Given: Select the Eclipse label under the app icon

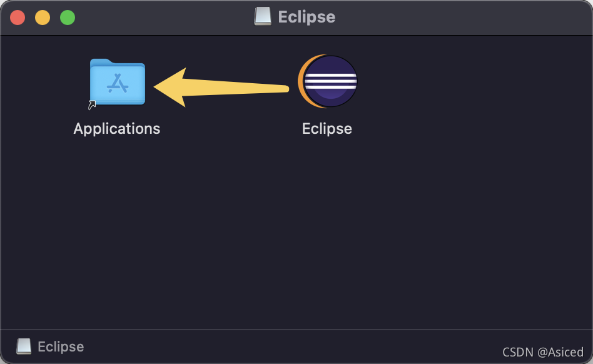Looking at the screenshot, I should [327, 129].
